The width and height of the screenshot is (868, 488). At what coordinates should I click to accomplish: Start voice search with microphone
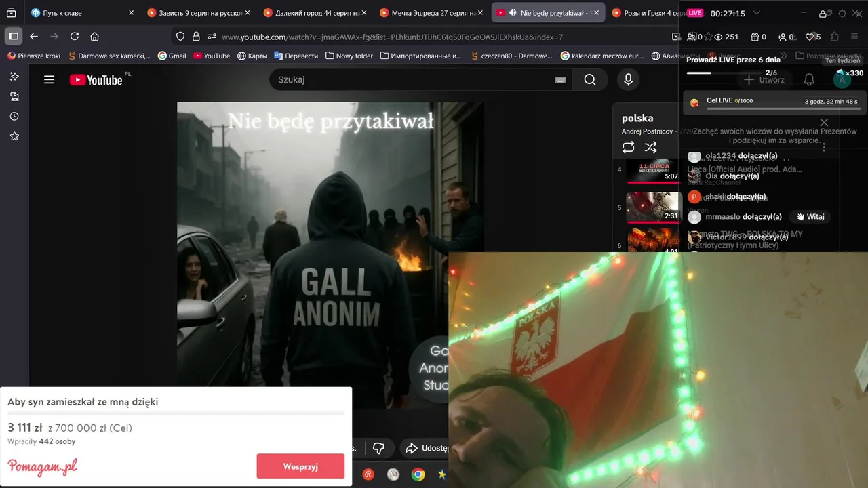(628, 80)
